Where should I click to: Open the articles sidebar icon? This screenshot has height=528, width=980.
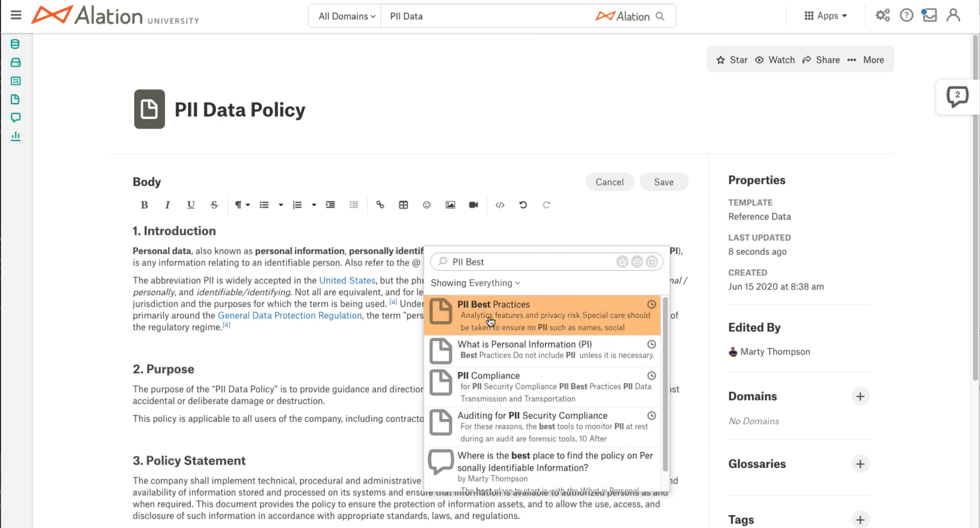[15, 100]
